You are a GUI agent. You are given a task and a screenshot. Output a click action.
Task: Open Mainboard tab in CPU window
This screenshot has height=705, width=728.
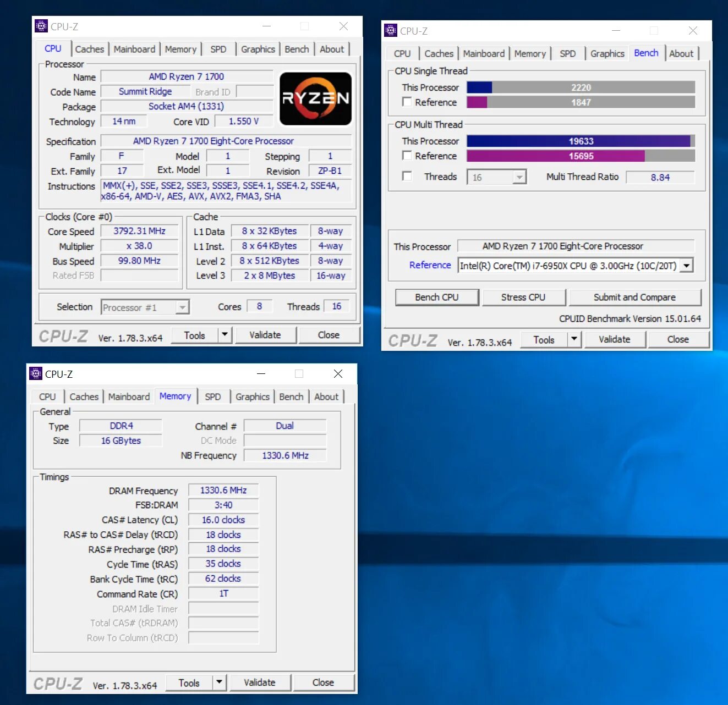point(134,49)
